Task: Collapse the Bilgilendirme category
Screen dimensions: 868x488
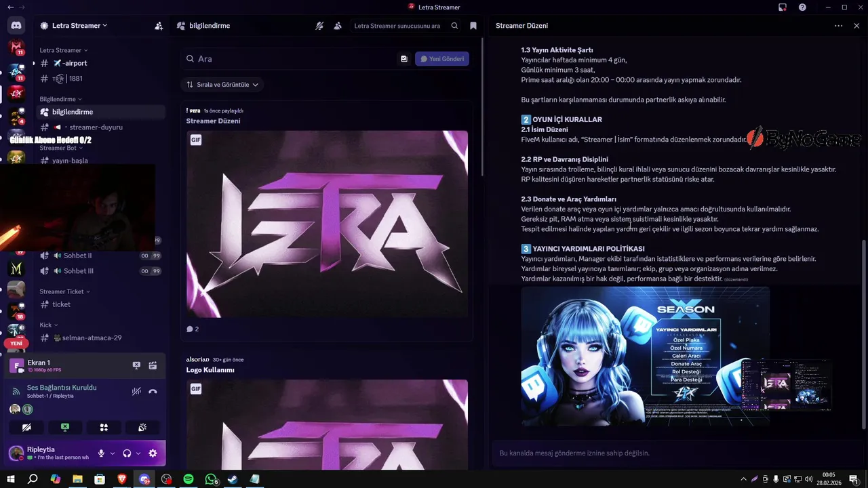Action: 60,99
